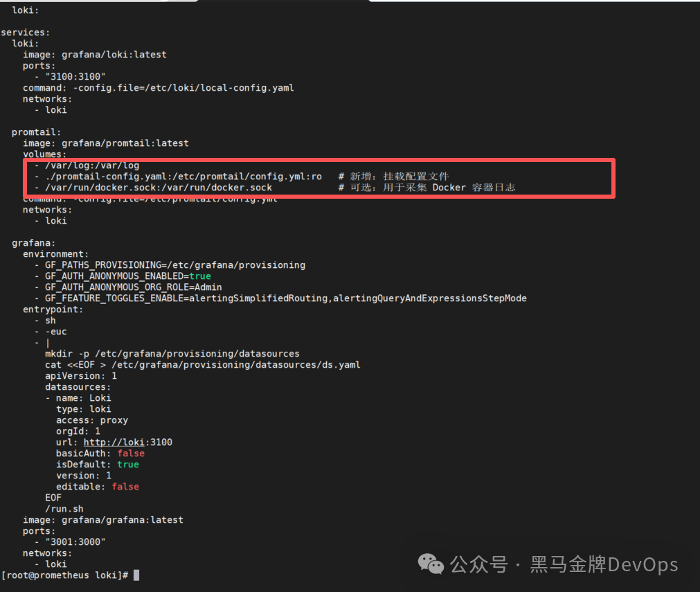
Task: Select the loki local-config.yaml command line
Action: click(x=159, y=88)
